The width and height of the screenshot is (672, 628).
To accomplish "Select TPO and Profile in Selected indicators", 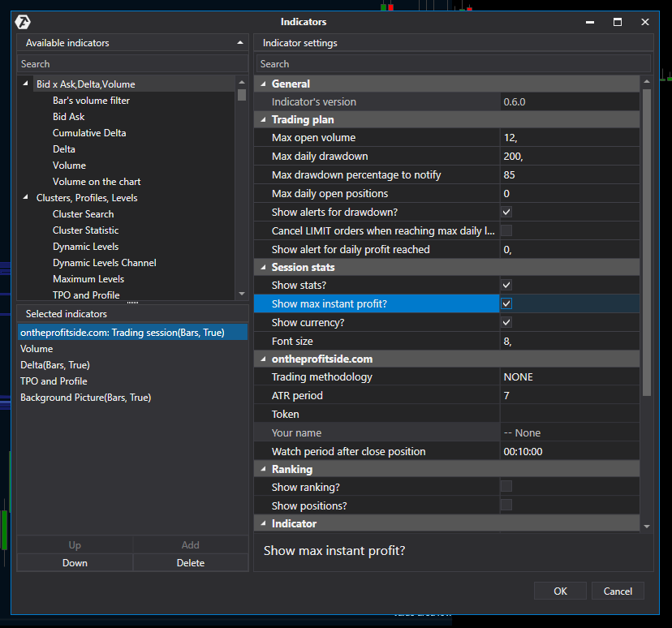I will coord(132,381).
